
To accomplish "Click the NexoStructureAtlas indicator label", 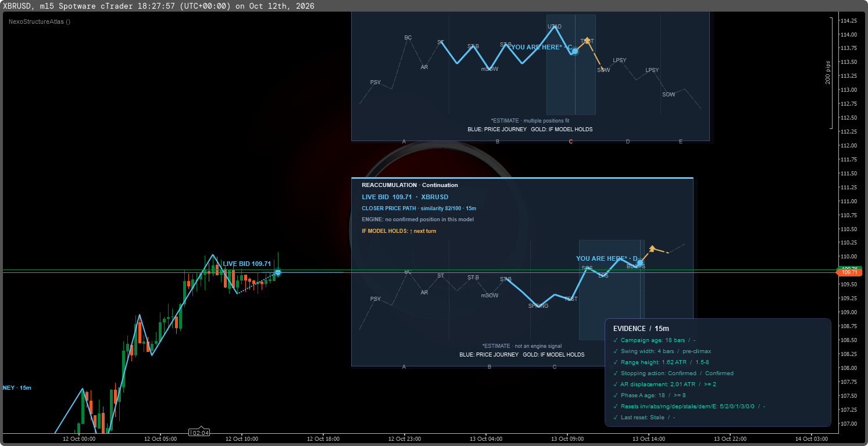I will pos(40,21).
